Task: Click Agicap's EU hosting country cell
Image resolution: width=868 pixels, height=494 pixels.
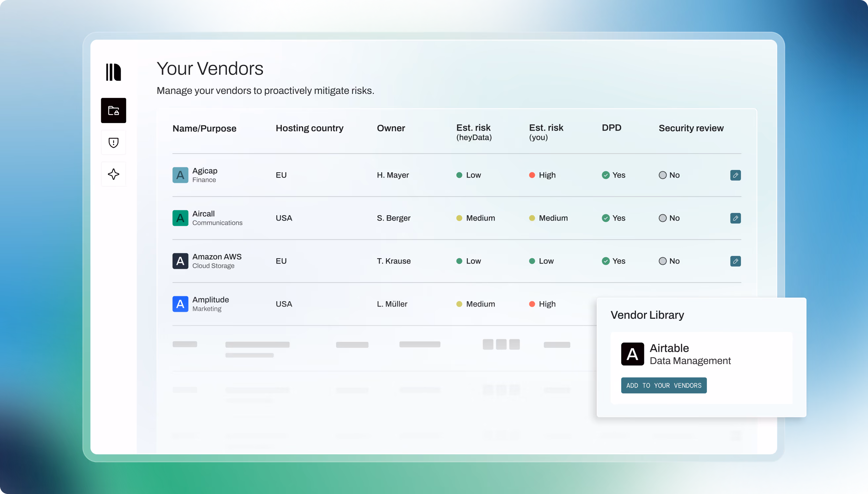Action: [x=281, y=175]
